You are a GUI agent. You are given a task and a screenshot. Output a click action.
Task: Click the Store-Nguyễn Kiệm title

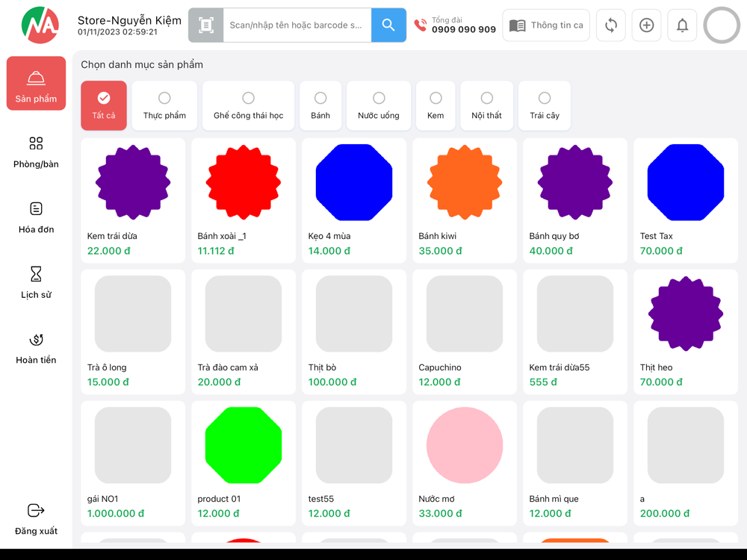pyautogui.click(x=129, y=20)
